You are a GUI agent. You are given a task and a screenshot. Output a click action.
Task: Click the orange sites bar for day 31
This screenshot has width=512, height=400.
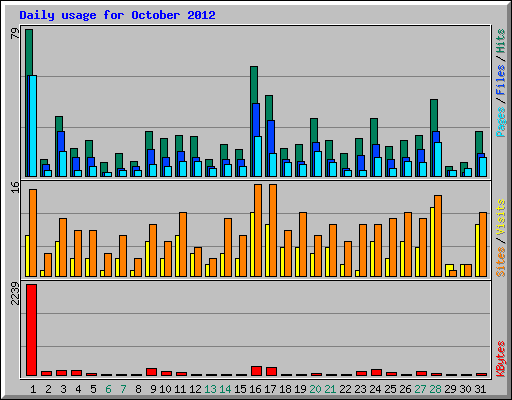[483, 244]
